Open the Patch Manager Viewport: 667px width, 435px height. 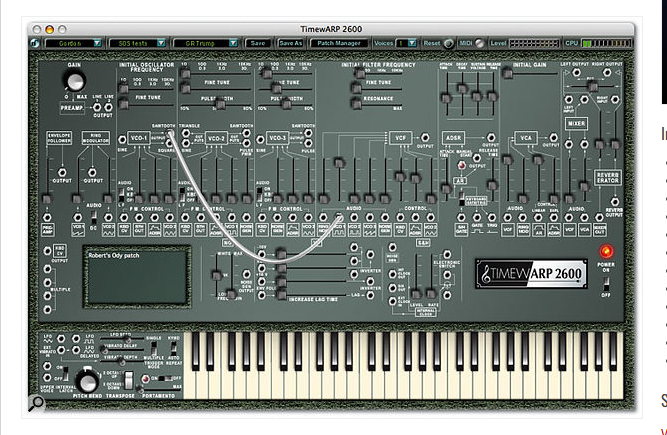coord(339,43)
